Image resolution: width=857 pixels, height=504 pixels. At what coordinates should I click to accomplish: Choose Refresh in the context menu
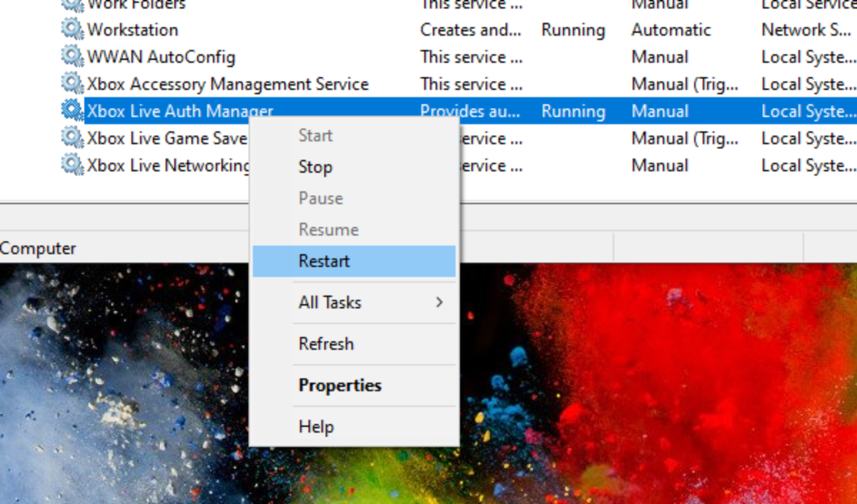(326, 344)
